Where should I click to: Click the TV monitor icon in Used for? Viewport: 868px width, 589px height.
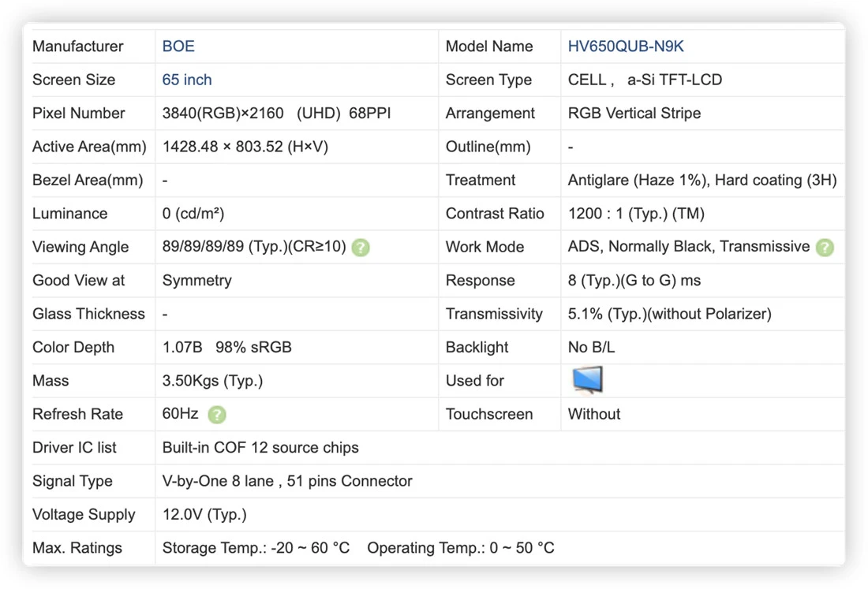point(587,380)
